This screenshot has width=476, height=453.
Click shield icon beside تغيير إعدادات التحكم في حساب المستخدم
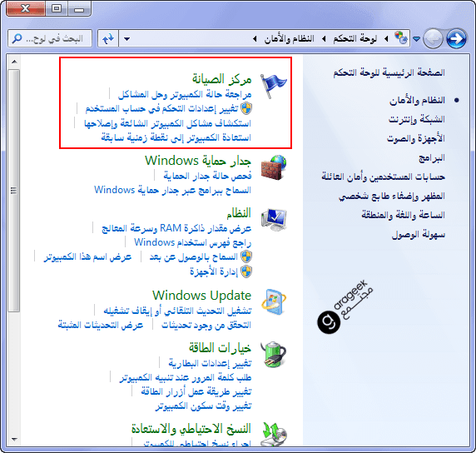click(x=246, y=108)
